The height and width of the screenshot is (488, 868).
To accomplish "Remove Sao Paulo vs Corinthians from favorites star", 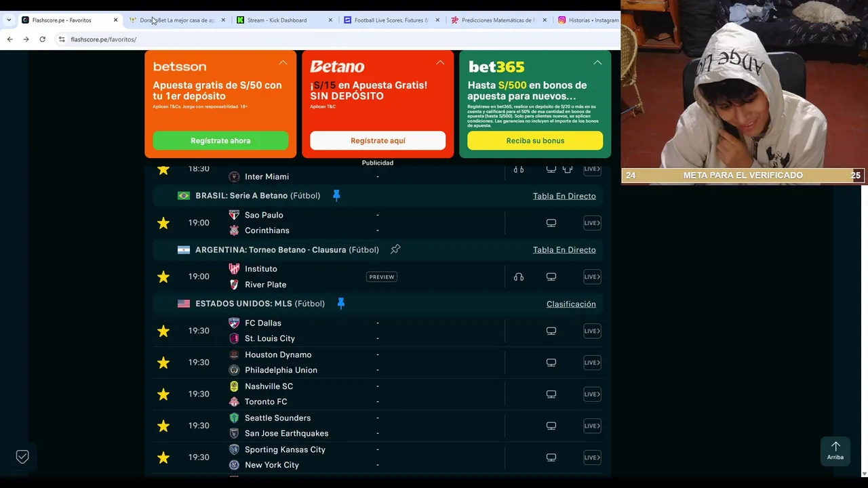I will pos(163,223).
